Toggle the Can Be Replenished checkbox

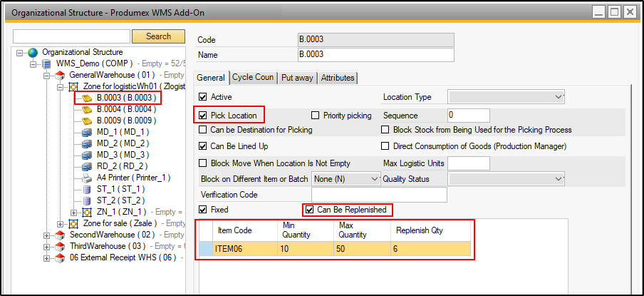[x=309, y=210]
